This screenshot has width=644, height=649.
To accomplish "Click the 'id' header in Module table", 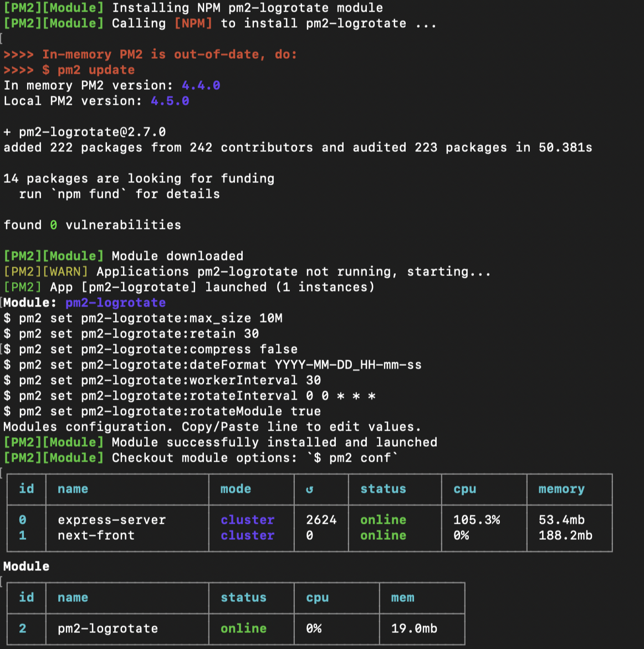I will [x=27, y=597].
